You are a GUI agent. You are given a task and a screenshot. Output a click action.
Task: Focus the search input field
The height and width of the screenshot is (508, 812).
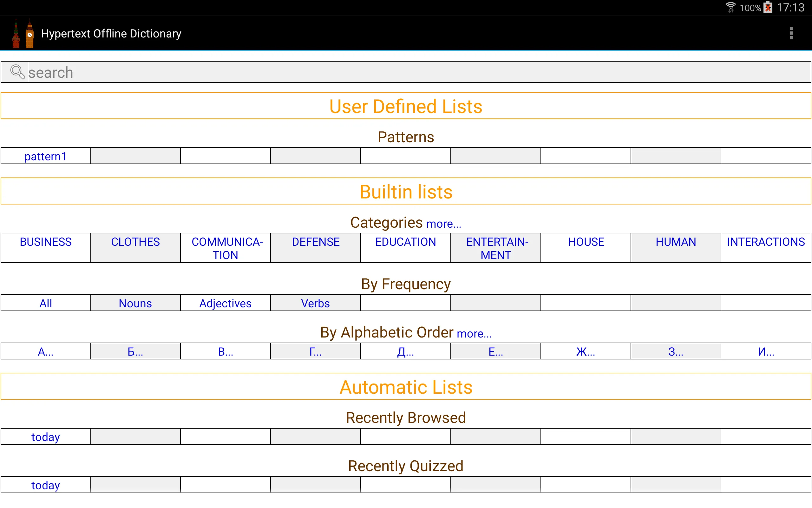click(406, 72)
